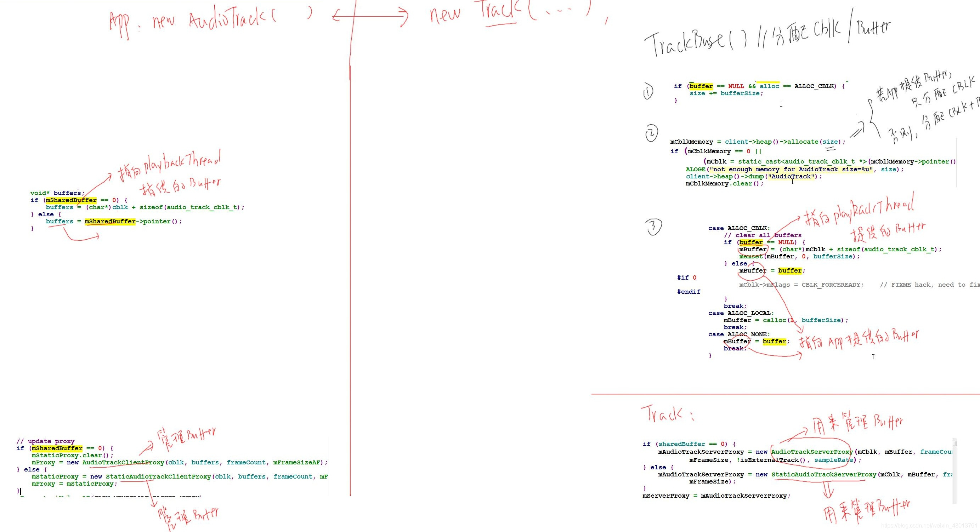Click the '// update proxy' comment
The height and width of the screenshot is (532, 980).
pos(45,441)
